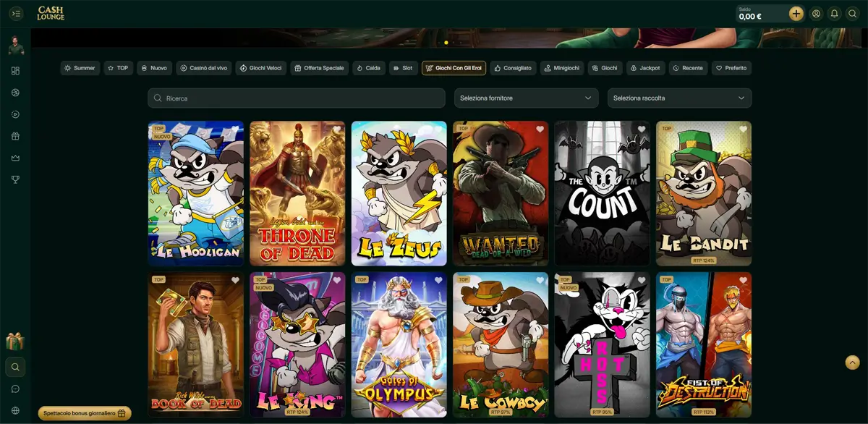Select the Giochi Con Gli Eroi tab
868x424 pixels.
click(454, 68)
